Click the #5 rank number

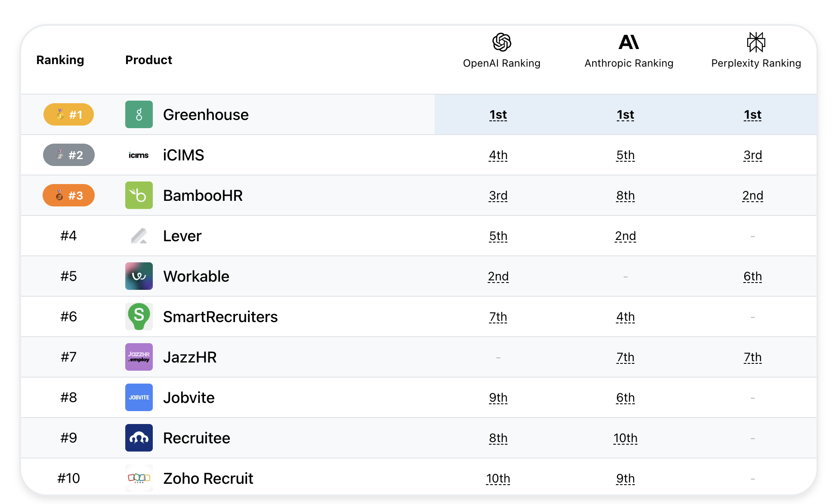[x=68, y=276]
